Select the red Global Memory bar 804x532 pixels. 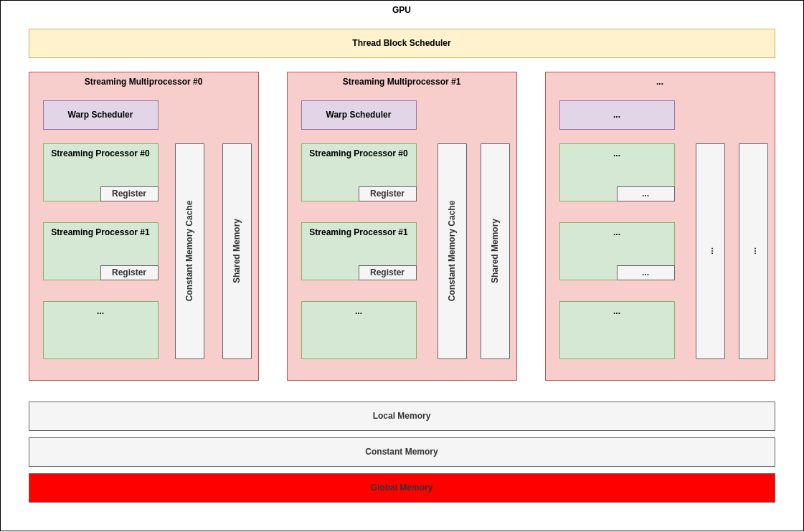coord(402,488)
